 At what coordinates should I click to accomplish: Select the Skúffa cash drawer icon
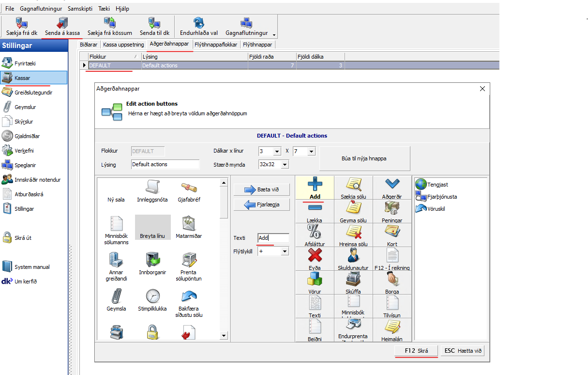pyautogui.click(x=353, y=279)
